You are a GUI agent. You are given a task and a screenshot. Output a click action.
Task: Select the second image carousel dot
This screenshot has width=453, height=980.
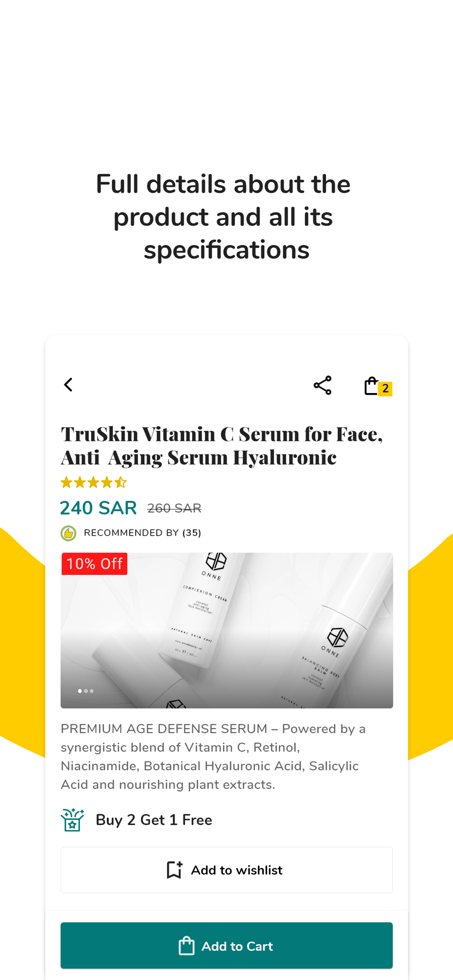pos(86,691)
